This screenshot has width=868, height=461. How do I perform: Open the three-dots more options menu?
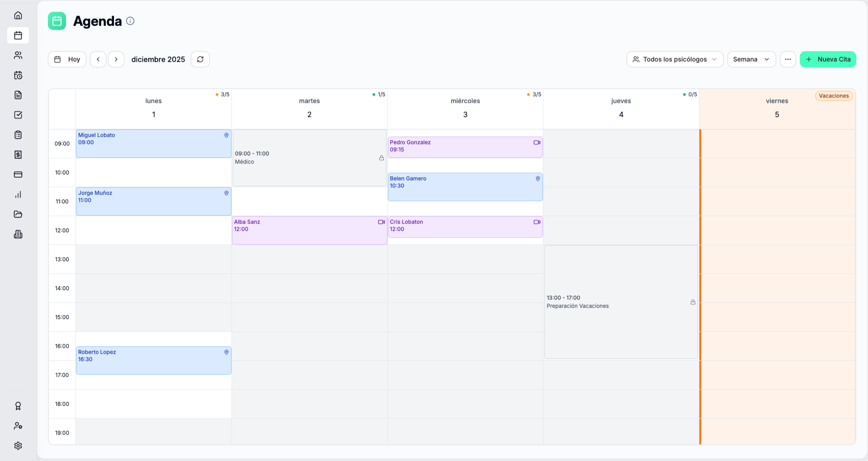788,59
